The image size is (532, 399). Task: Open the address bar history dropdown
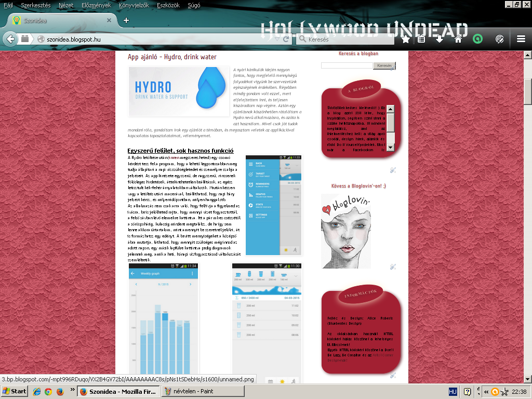[277, 39]
